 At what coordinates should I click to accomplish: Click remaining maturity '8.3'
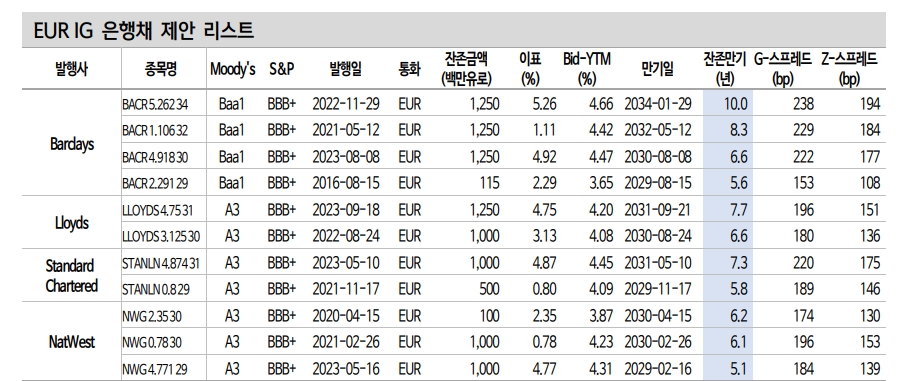point(738,130)
